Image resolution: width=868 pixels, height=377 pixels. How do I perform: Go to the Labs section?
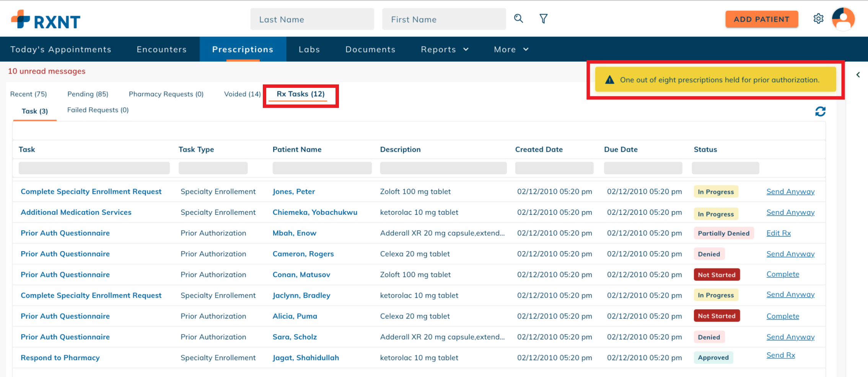pyautogui.click(x=309, y=49)
